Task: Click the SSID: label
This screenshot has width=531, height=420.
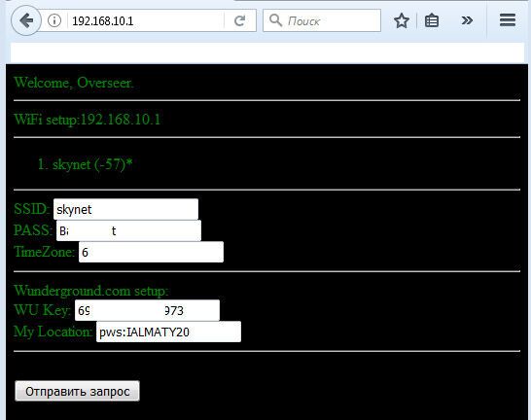Action: tap(32, 209)
